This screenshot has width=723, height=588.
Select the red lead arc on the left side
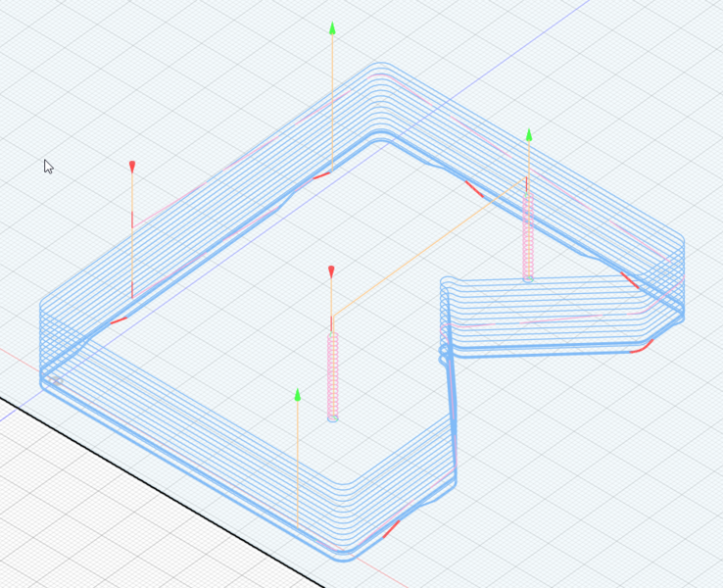(118, 319)
